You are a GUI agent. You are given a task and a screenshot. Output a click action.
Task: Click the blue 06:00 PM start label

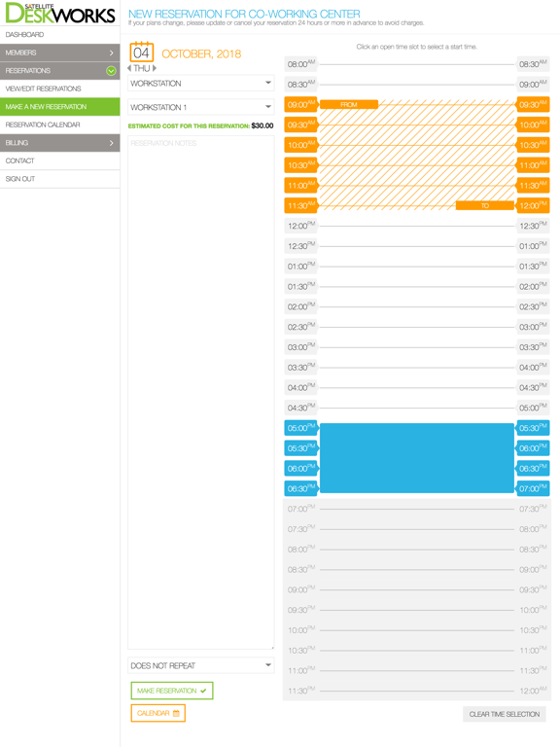coord(301,468)
